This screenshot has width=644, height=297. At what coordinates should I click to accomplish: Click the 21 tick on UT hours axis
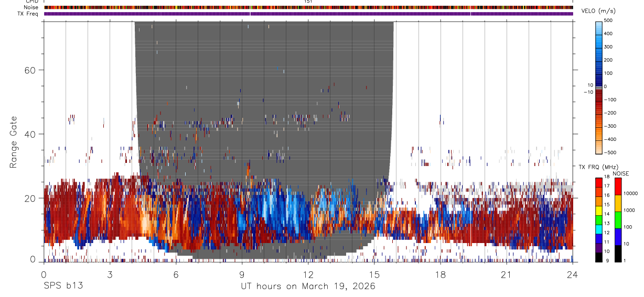506,274
